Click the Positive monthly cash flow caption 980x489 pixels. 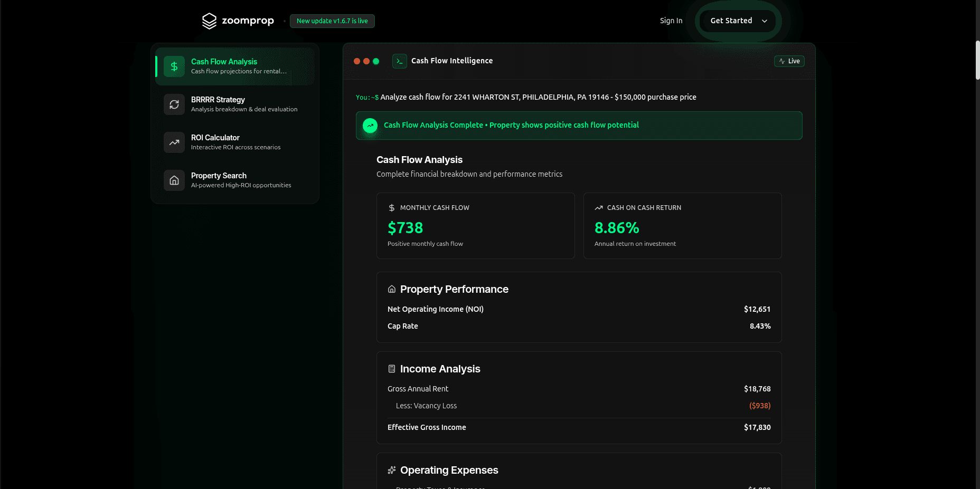[x=425, y=244]
